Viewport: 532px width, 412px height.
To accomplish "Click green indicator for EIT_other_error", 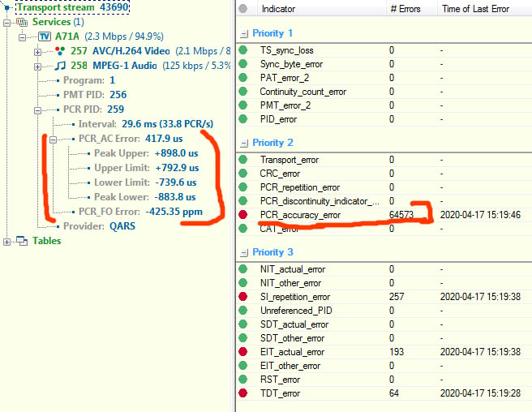I will [x=243, y=366].
